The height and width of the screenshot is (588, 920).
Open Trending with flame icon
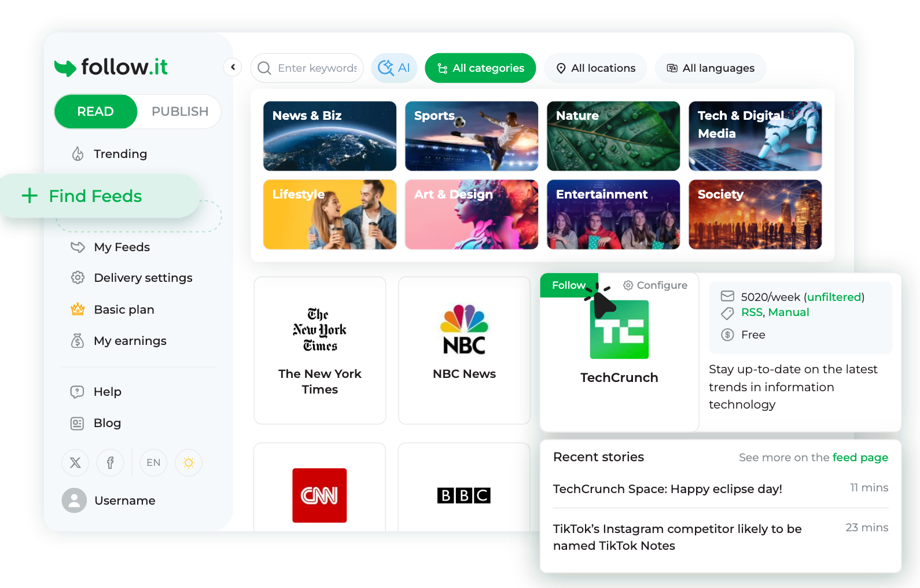coord(109,154)
